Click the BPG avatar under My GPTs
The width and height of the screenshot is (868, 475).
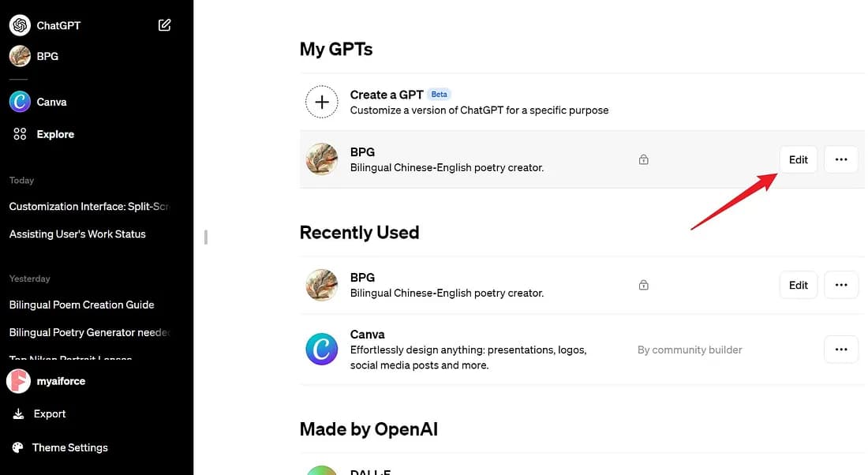(322, 159)
